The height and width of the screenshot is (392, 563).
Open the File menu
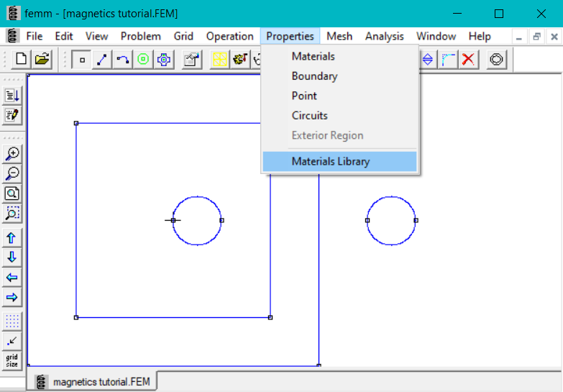tap(35, 36)
